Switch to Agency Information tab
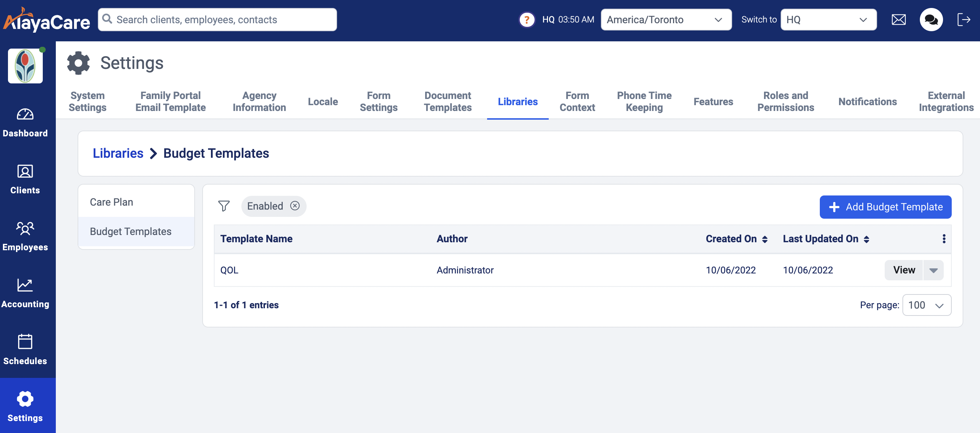This screenshot has width=980, height=433. point(259,102)
